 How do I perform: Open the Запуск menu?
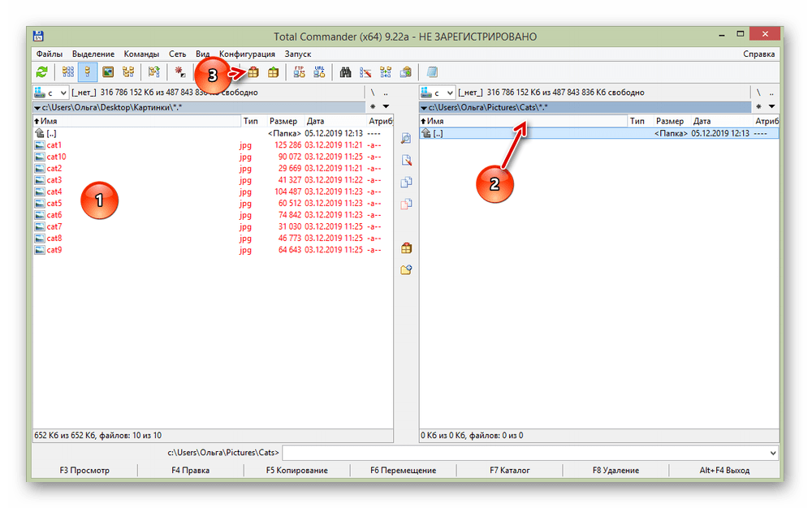tap(298, 54)
